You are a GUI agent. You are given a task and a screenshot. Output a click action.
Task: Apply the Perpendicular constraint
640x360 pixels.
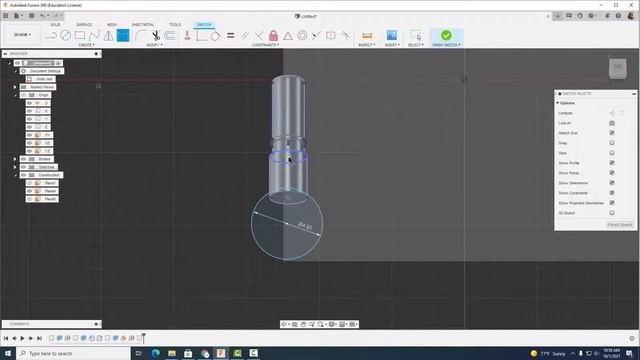259,36
